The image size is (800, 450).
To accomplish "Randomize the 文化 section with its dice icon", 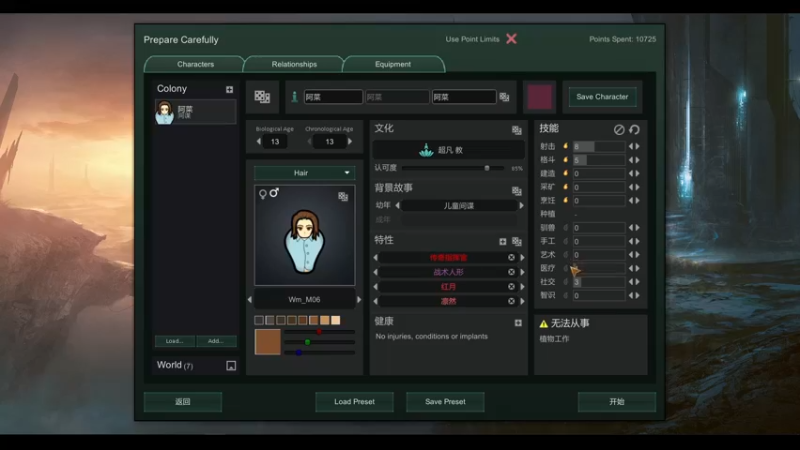I will tap(516, 130).
